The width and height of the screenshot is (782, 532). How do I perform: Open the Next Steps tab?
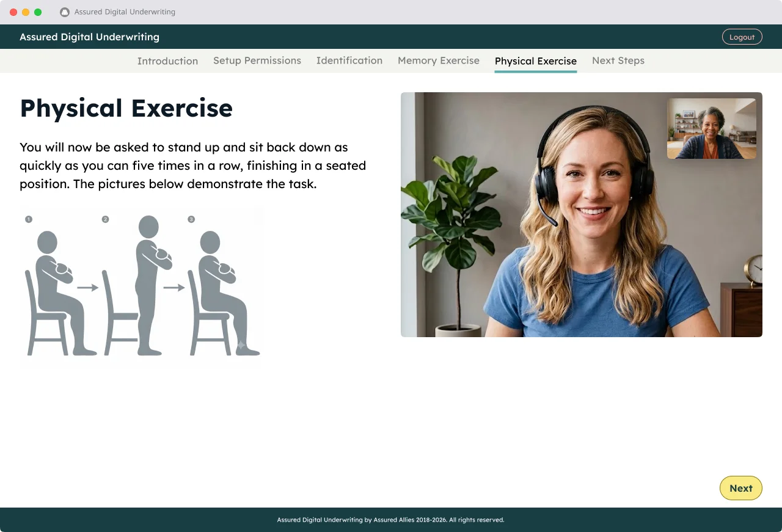pos(618,60)
